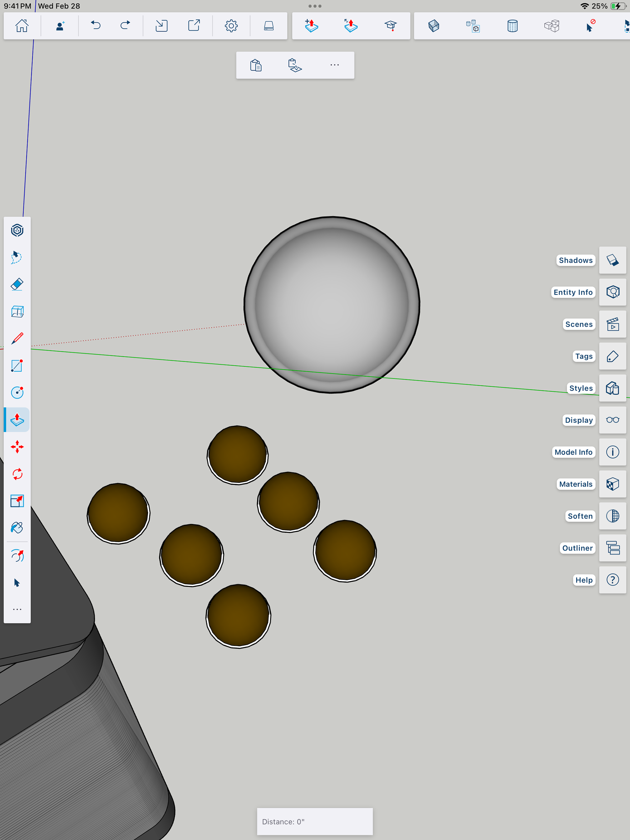The width and height of the screenshot is (630, 840).
Task: Select the Paint Bucket tool
Action: (17, 527)
